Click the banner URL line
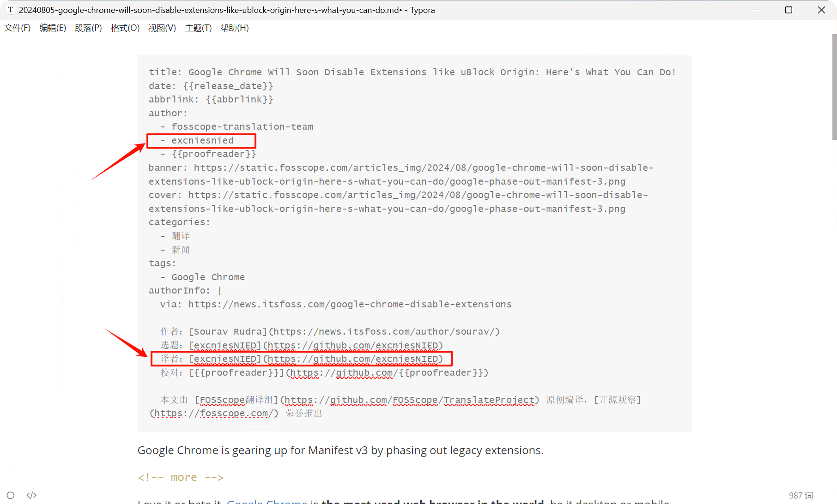Screen dimensions: 837x504 401,174
